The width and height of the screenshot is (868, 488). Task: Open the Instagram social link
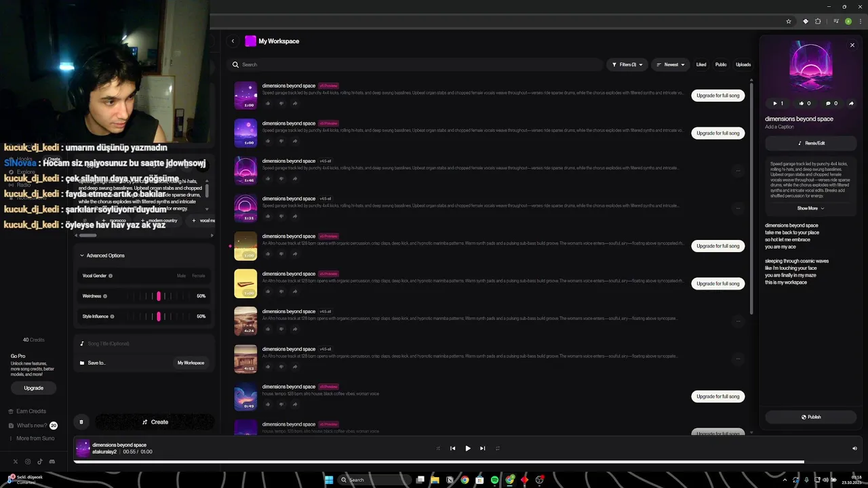tap(28, 462)
